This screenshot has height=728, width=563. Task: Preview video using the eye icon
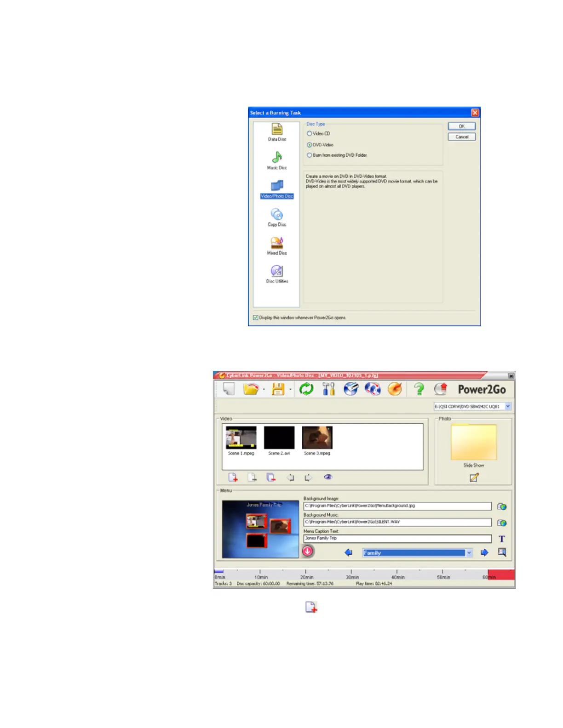(x=327, y=477)
